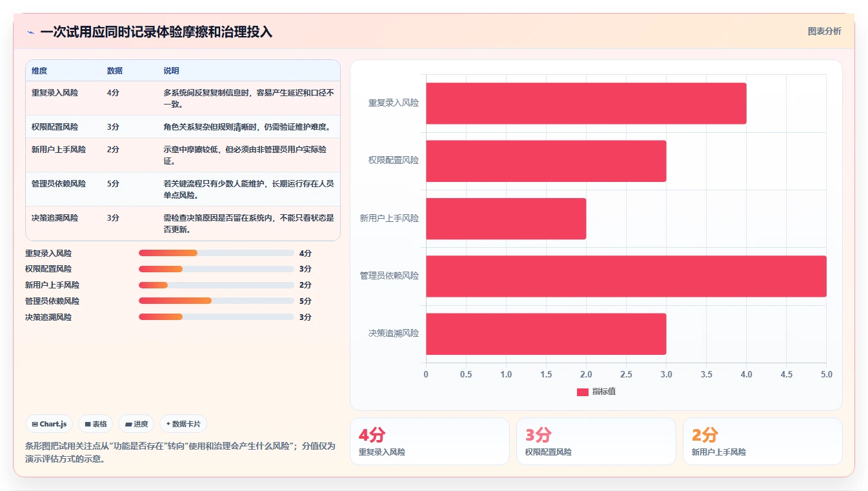This screenshot has width=868, height=491.
Task: Click the 2.5 x-axis tick label
Action: pyautogui.click(x=626, y=374)
